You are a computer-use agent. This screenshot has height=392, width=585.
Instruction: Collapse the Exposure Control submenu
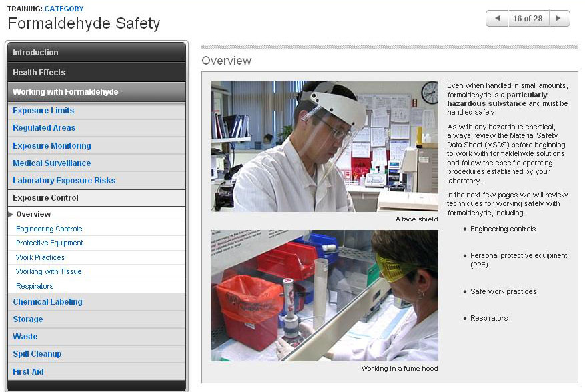coord(45,198)
